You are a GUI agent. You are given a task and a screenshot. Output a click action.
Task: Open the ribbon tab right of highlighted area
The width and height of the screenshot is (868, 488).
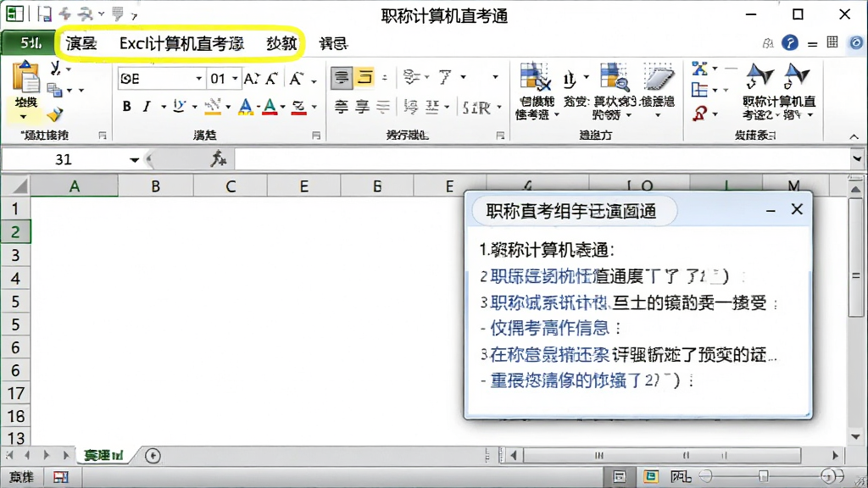[333, 43]
